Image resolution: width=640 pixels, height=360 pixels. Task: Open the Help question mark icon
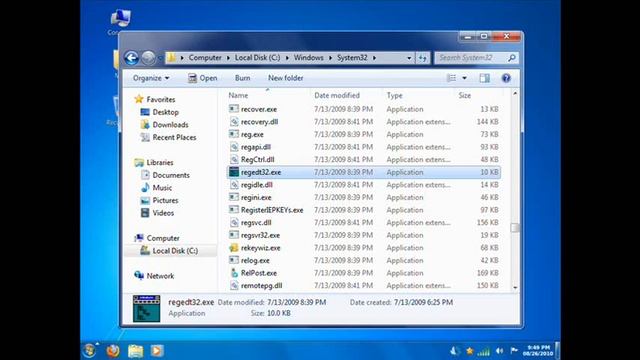[x=506, y=78]
